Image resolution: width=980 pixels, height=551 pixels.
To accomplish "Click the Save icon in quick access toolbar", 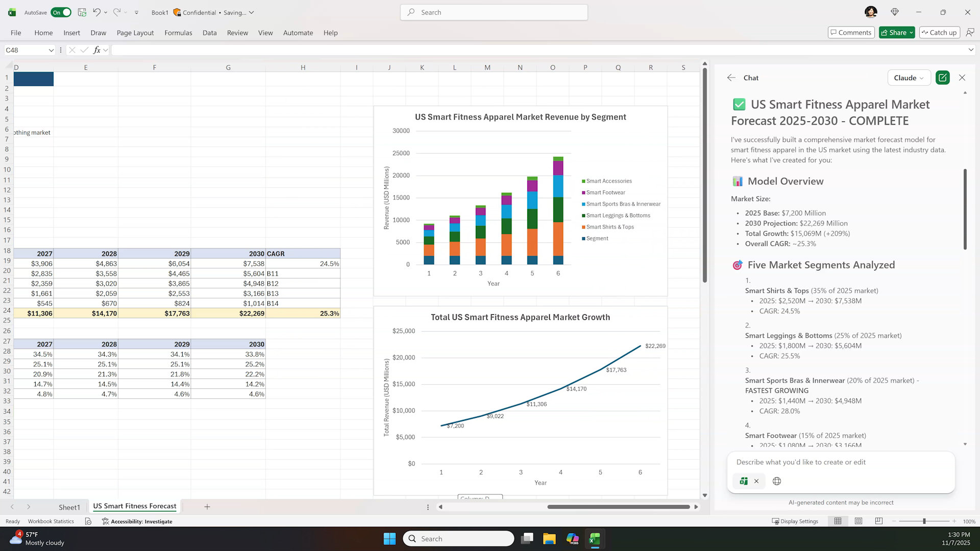I will point(82,12).
